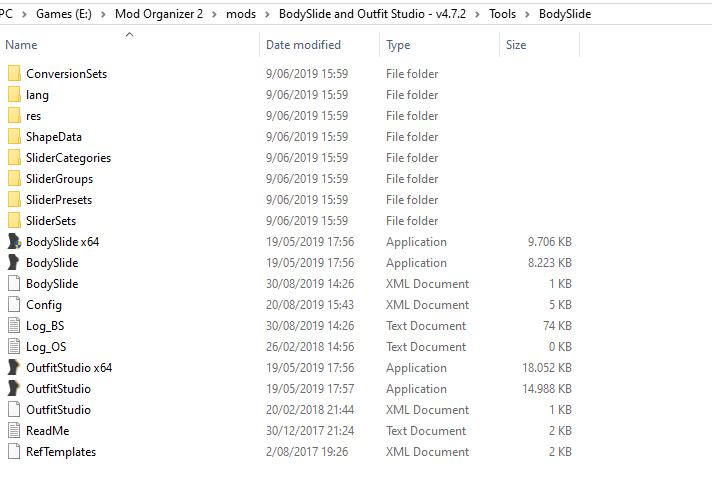712x499 pixels.
Task: Go to Games (E:) in breadcrumb
Action: click(64, 14)
